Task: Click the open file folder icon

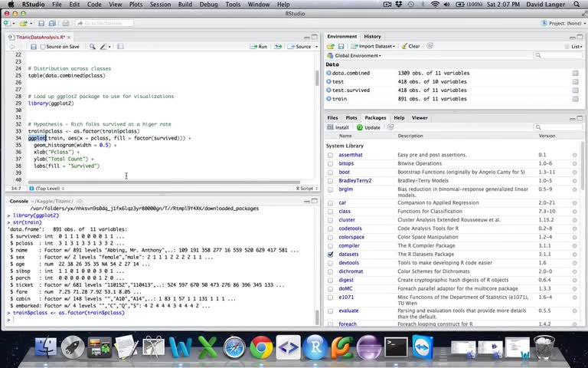Action: coord(23,23)
